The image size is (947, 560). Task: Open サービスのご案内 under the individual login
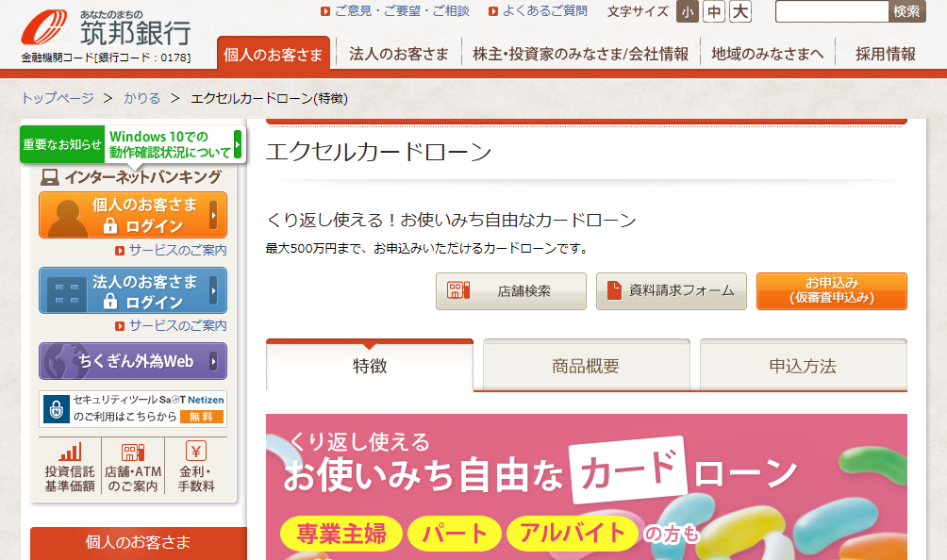click(177, 250)
